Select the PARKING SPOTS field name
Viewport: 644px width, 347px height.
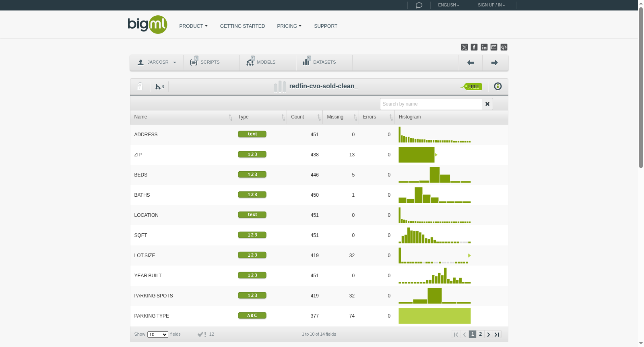point(153,296)
